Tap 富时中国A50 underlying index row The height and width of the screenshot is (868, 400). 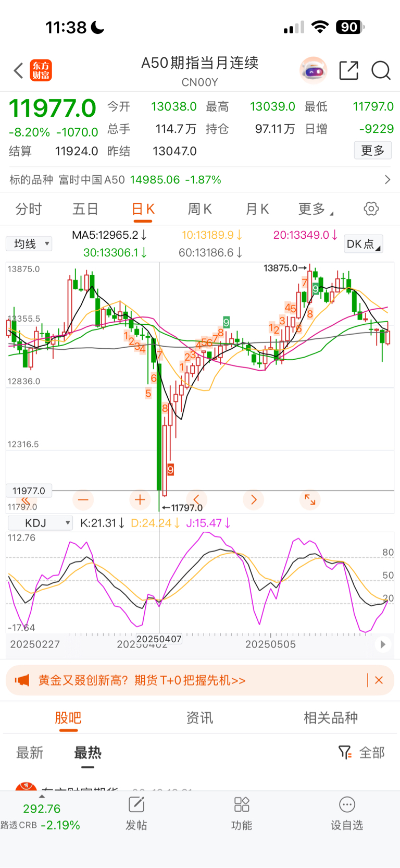pyautogui.click(x=200, y=180)
